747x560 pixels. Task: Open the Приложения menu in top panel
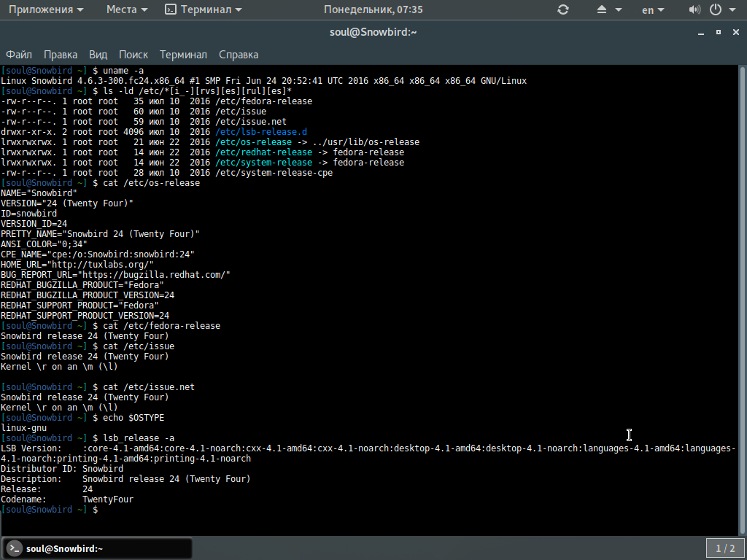[x=46, y=9]
